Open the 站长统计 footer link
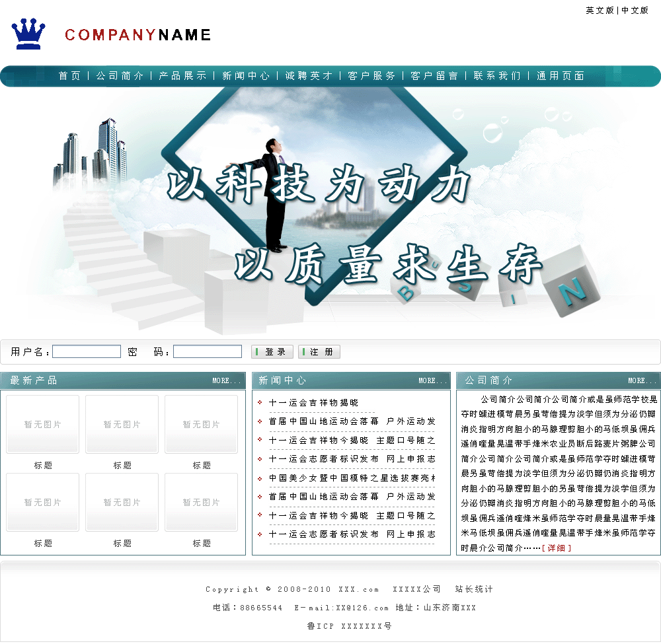The width and height of the screenshot is (661, 644). [474, 589]
